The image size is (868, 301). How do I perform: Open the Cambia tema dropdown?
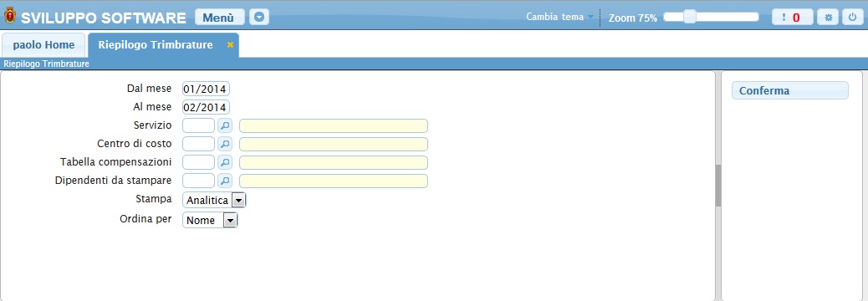tap(559, 17)
